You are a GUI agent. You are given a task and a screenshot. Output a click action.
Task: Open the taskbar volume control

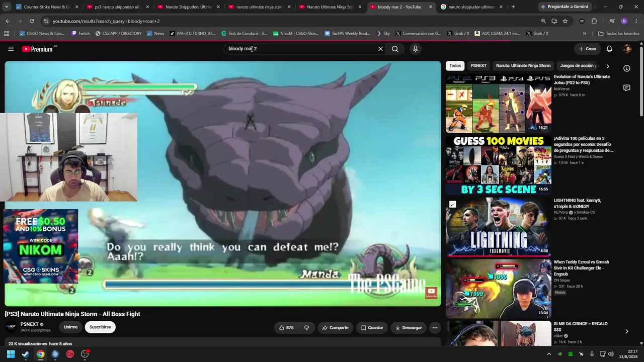[611, 354]
